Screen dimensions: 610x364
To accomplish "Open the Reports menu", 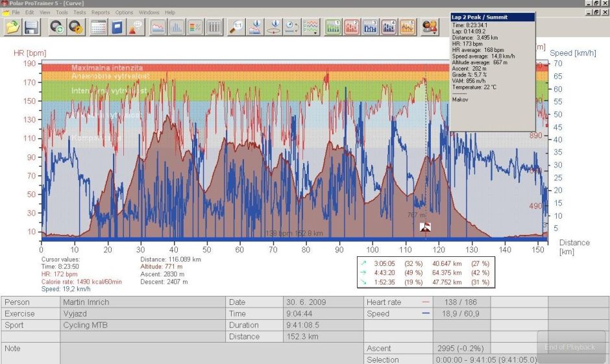I will coord(101,12).
